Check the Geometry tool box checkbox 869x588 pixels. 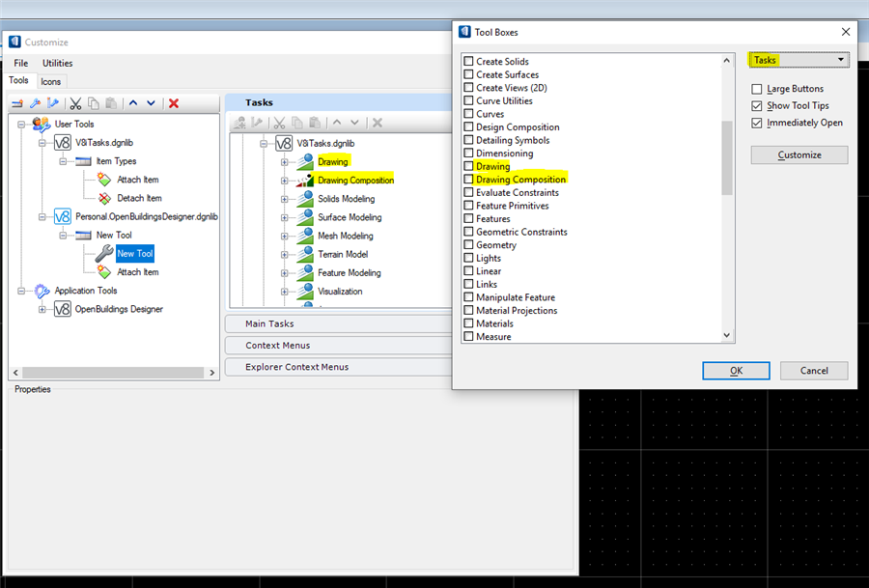tap(468, 245)
